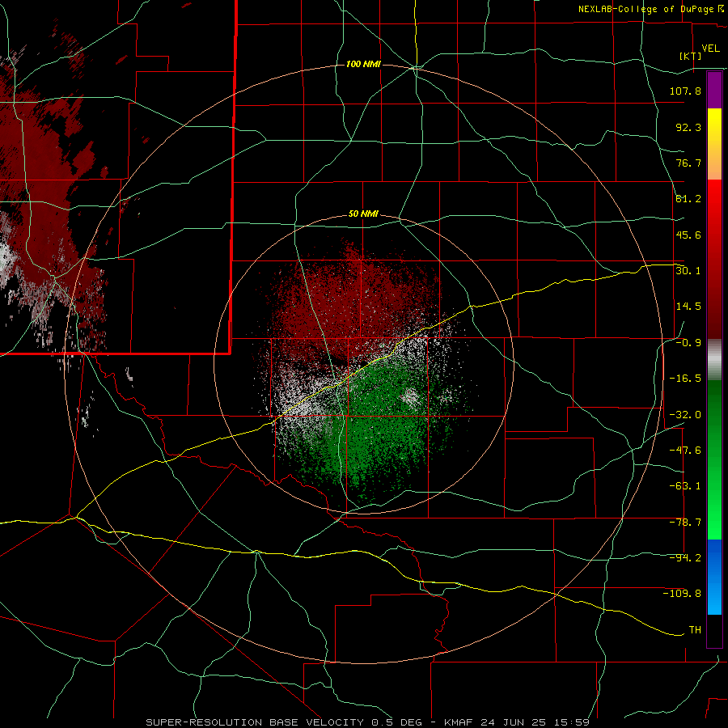728x728 pixels.
Task: Click the 30.1 velocity scale value
Action: [688, 270]
